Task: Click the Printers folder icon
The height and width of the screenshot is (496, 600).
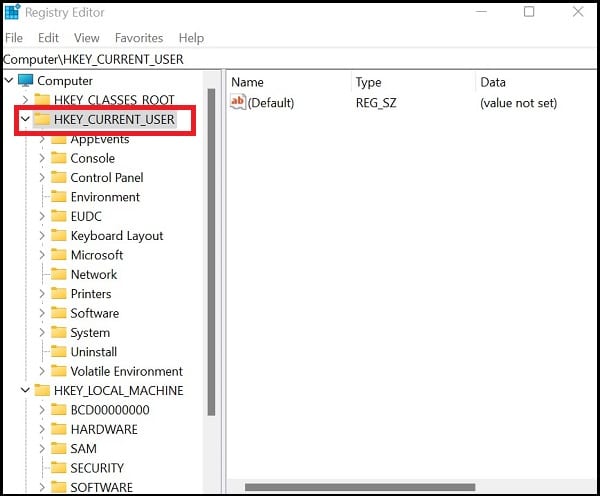Action: [x=59, y=294]
